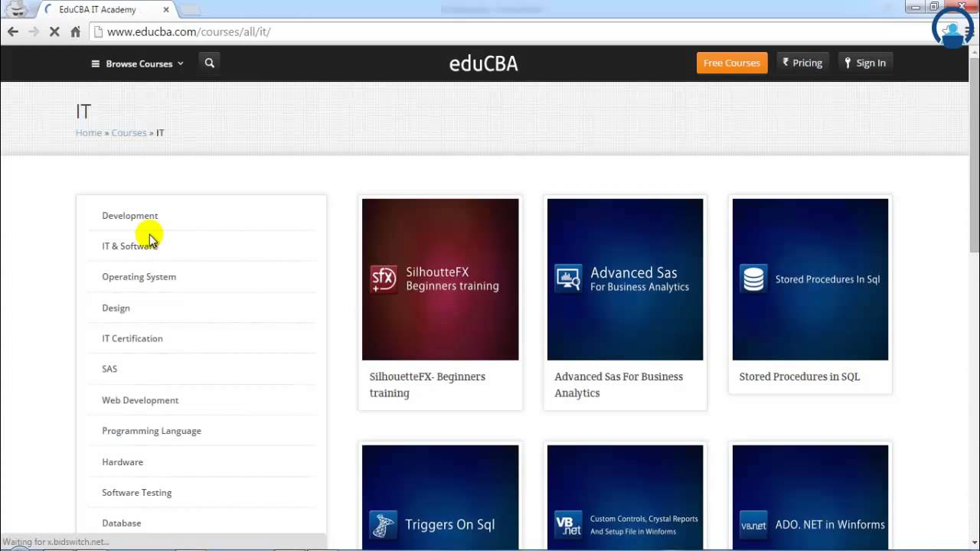This screenshot has width=980, height=551.
Task: Close the EduCBA IT Academy tab
Action: pos(166,10)
